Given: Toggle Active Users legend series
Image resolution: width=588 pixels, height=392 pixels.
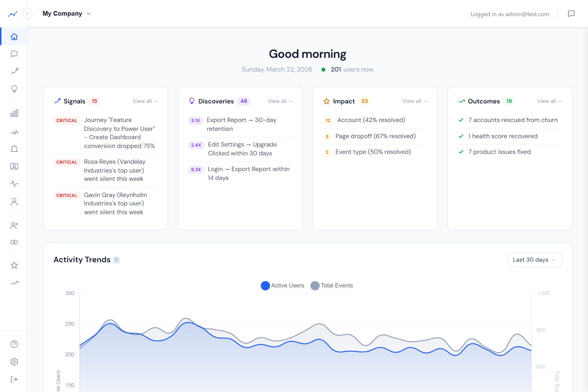Looking at the screenshot, I should (x=283, y=286).
